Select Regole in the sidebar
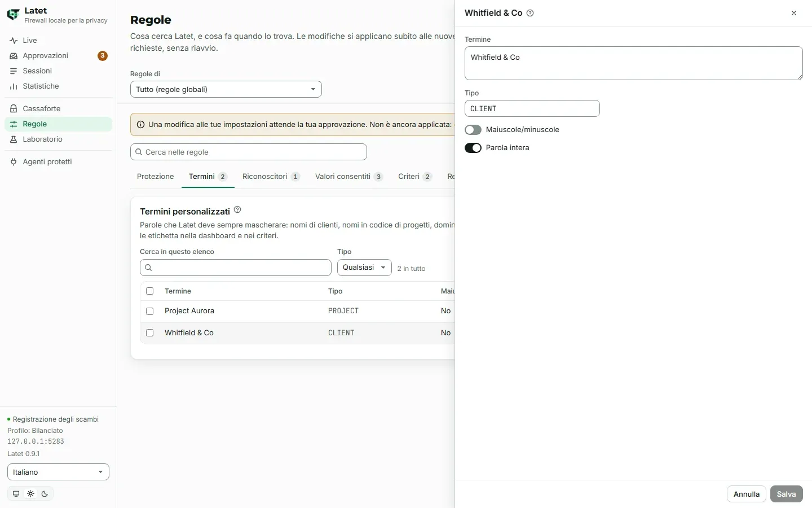 [58, 124]
